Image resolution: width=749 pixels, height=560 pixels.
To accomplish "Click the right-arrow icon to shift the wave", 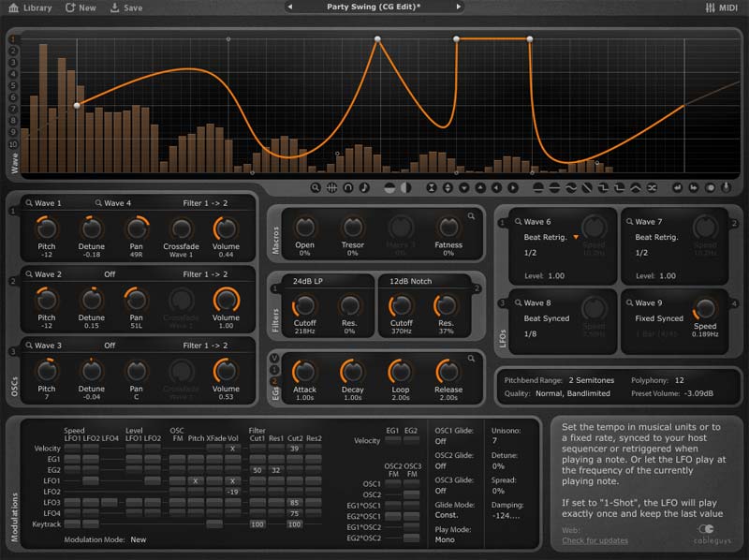I will coord(512,186).
